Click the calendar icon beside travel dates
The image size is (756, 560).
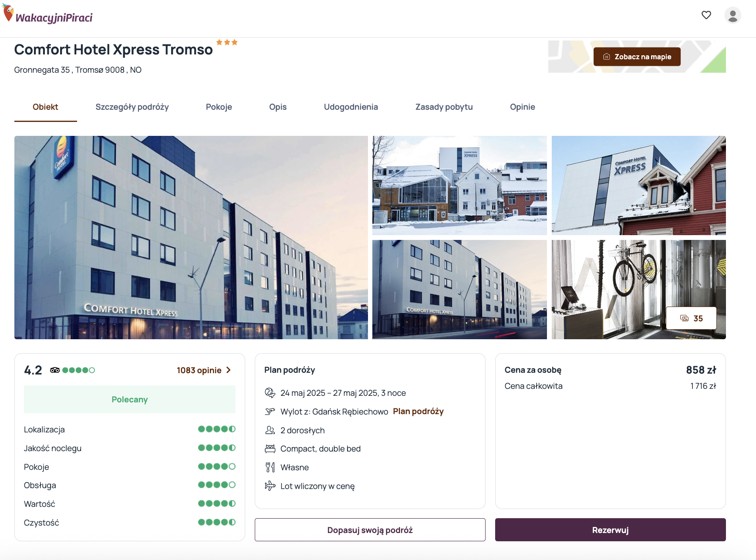(x=270, y=393)
